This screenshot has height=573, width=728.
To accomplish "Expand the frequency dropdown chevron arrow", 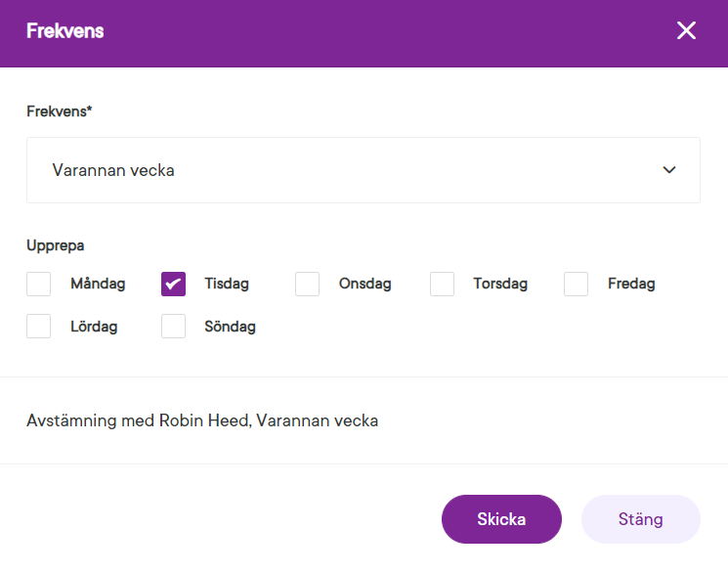I will (669, 170).
